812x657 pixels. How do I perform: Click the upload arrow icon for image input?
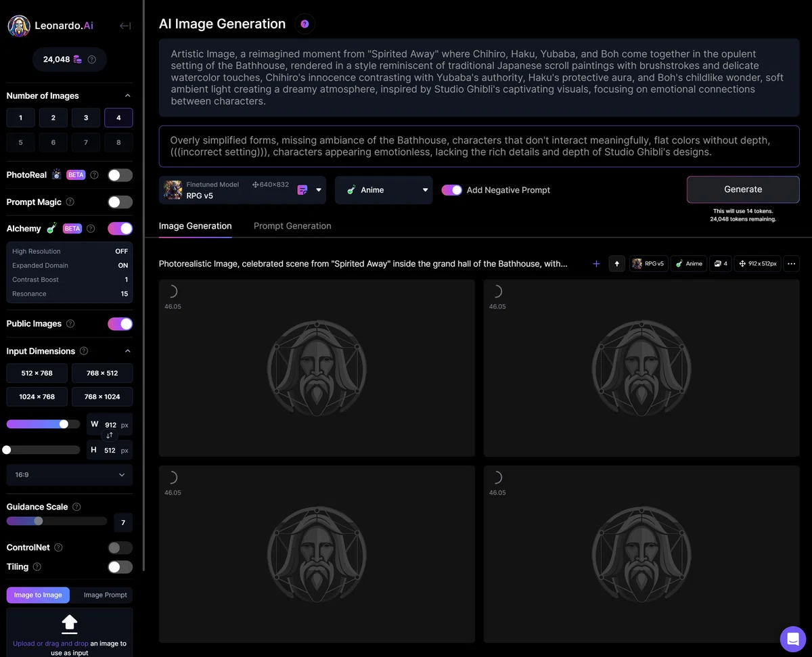coord(70,623)
